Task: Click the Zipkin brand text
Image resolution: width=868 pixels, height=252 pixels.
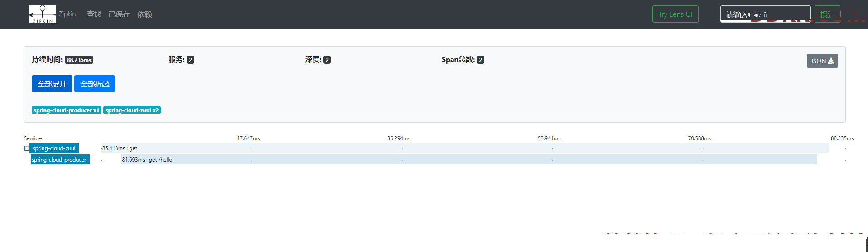Action: (67, 14)
